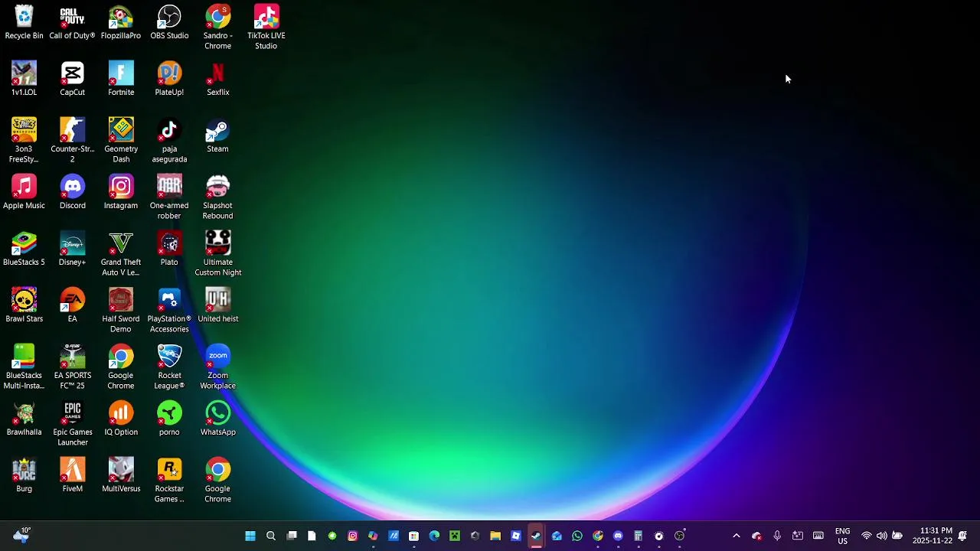Select the IQ Option desktop icon
The image size is (980, 551).
121,419
